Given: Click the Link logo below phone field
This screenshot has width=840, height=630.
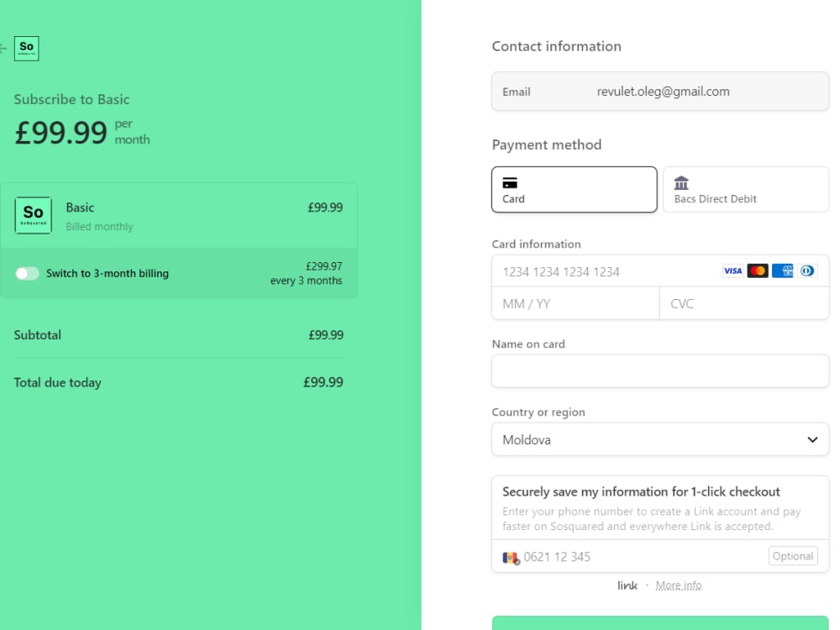Looking at the screenshot, I should tap(627, 585).
